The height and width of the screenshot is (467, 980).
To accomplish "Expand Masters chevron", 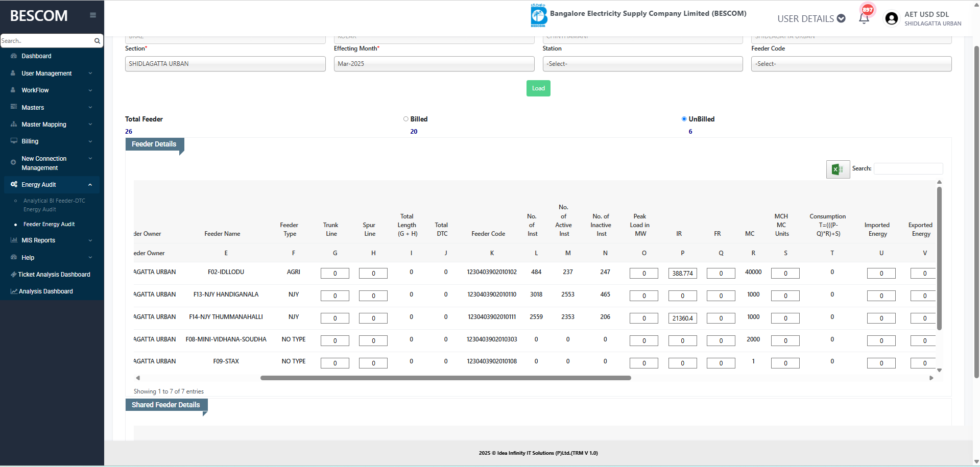I will click(x=90, y=107).
